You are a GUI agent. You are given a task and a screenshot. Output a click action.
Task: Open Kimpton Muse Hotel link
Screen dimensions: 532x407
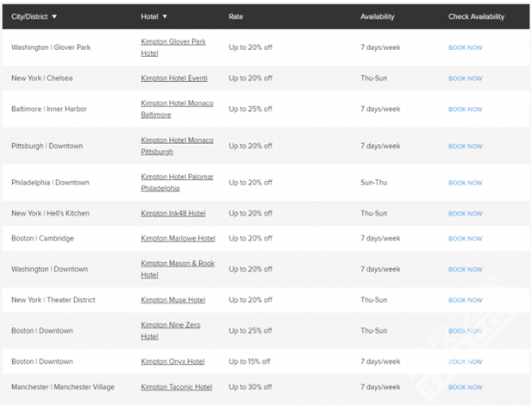pyautogui.click(x=173, y=300)
